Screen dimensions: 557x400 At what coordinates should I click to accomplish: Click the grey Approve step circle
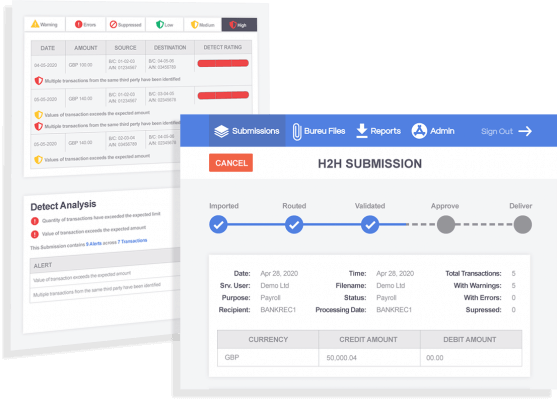pyautogui.click(x=446, y=225)
